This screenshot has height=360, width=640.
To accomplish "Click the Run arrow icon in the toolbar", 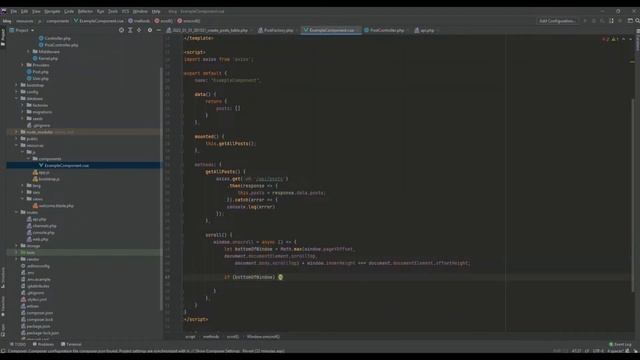I will pyautogui.click(x=585, y=21).
